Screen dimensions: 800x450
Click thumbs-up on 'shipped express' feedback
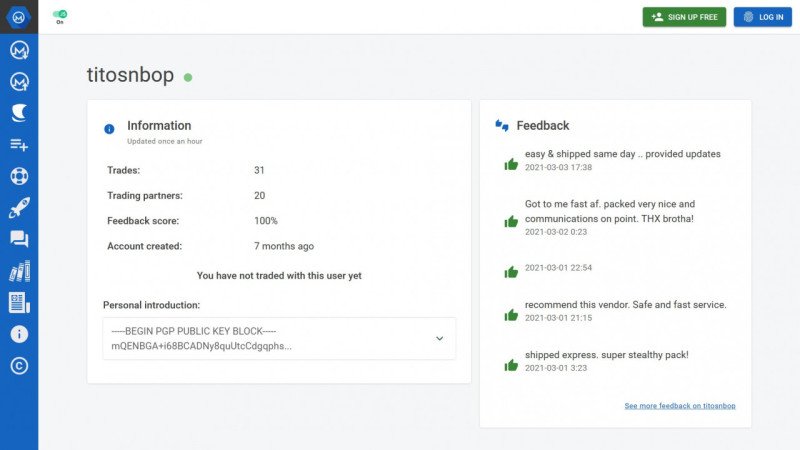(511, 365)
